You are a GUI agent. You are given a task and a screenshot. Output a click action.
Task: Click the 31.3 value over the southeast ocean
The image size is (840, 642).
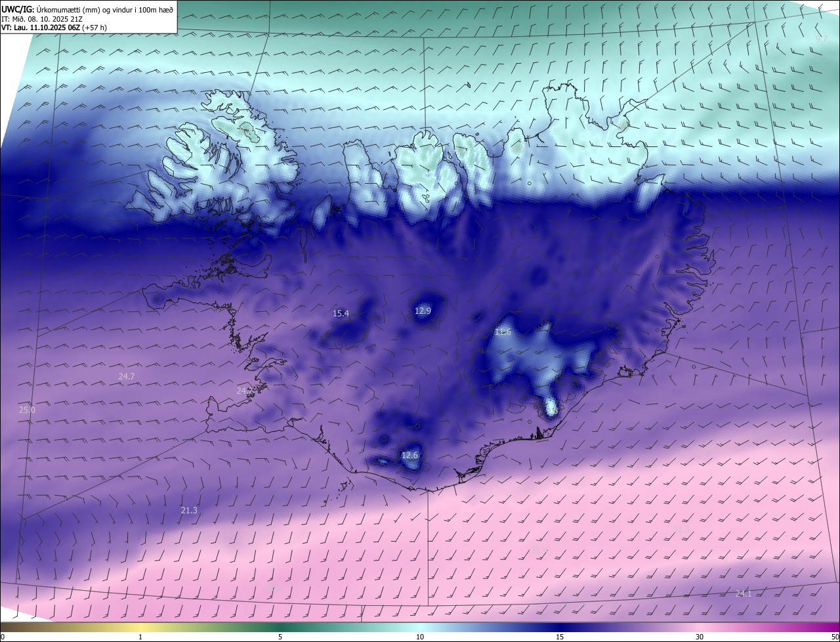[682, 529]
